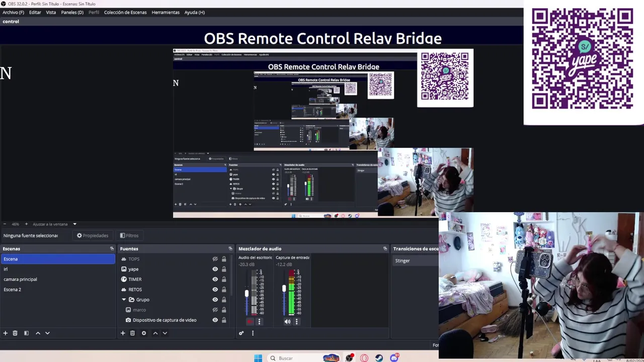Open scene filters icon in Escenas toolbar

pyautogui.click(x=26, y=333)
